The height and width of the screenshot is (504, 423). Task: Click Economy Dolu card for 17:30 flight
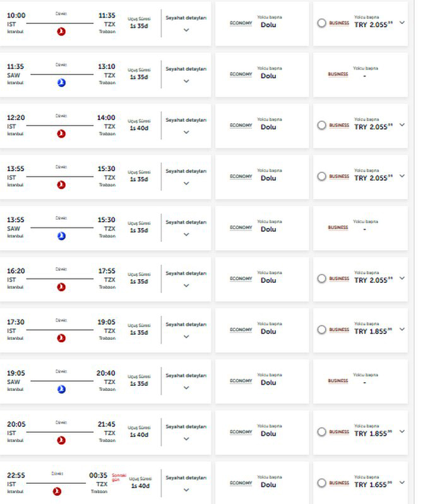pyautogui.click(x=261, y=330)
